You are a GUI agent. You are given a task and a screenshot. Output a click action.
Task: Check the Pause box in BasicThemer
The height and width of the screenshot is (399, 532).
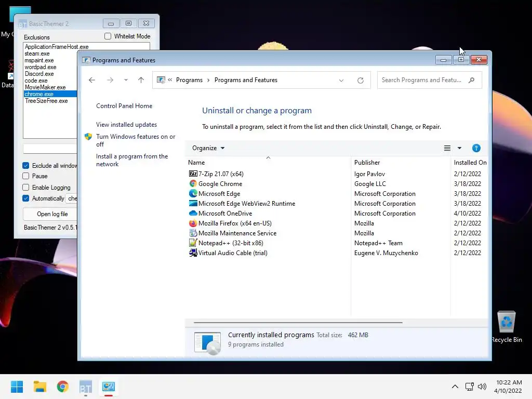pyautogui.click(x=26, y=176)
